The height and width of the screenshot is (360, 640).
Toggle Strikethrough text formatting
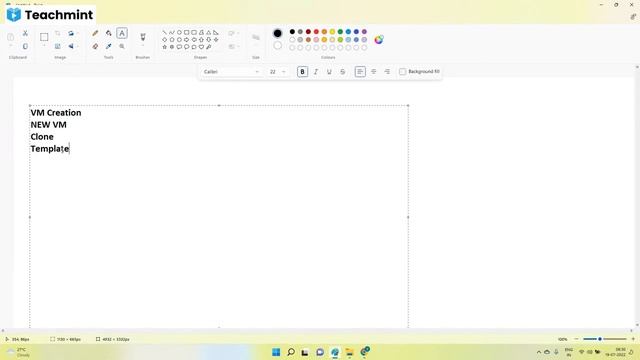(x=342, y=71)
